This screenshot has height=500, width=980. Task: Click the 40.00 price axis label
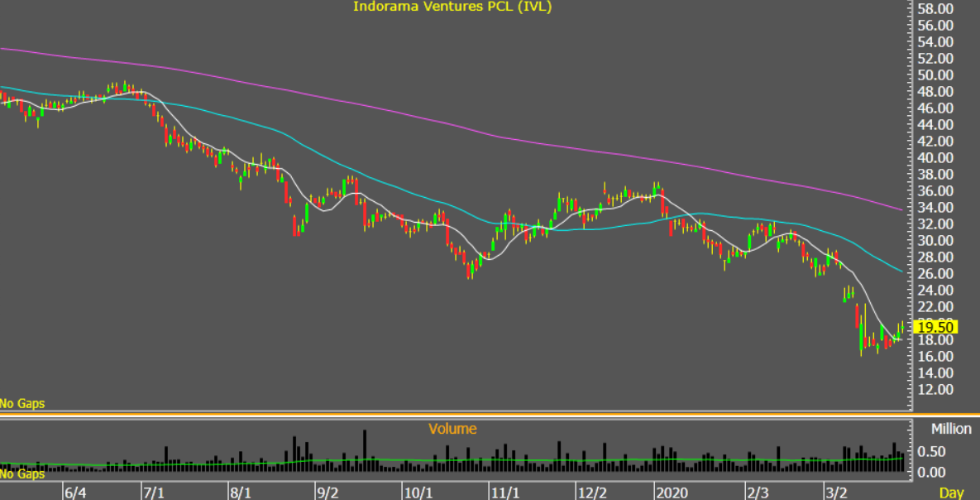935,157
